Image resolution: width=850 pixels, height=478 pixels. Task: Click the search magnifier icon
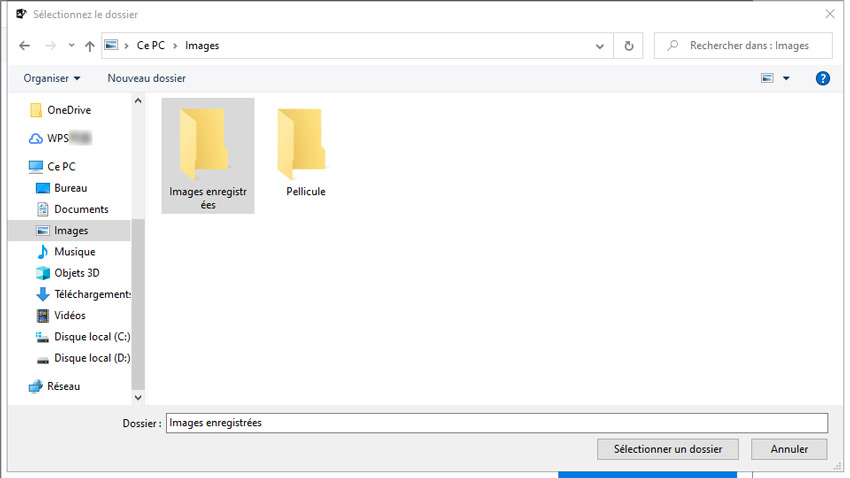pos(673,46)
